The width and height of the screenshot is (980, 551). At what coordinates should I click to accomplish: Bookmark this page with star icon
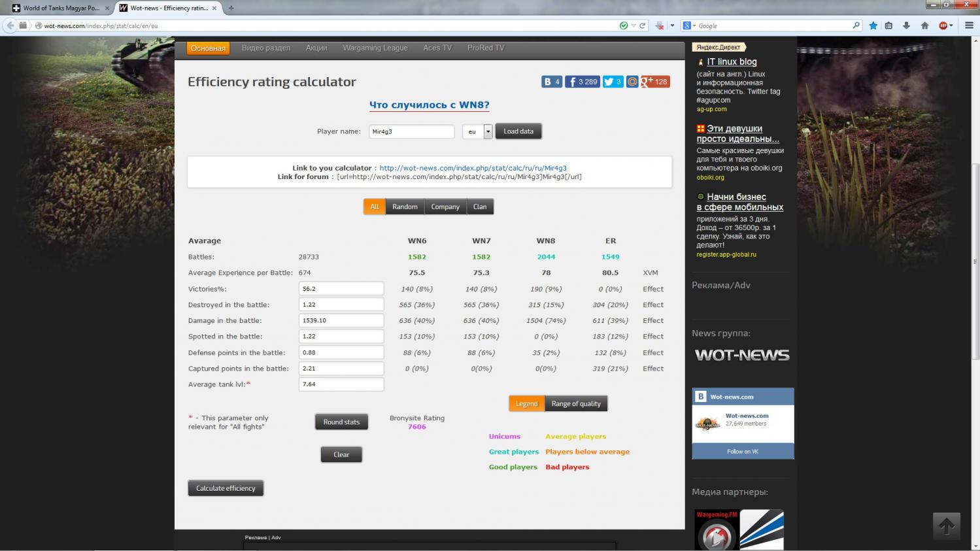click(x=873, y=25)
